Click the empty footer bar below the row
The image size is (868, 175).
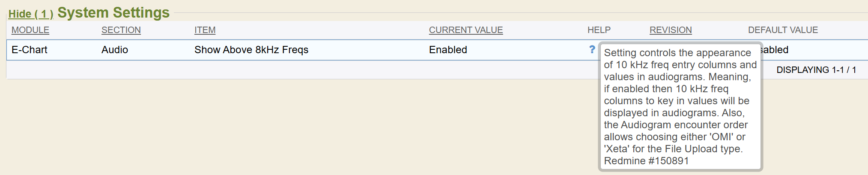(300, 70)
